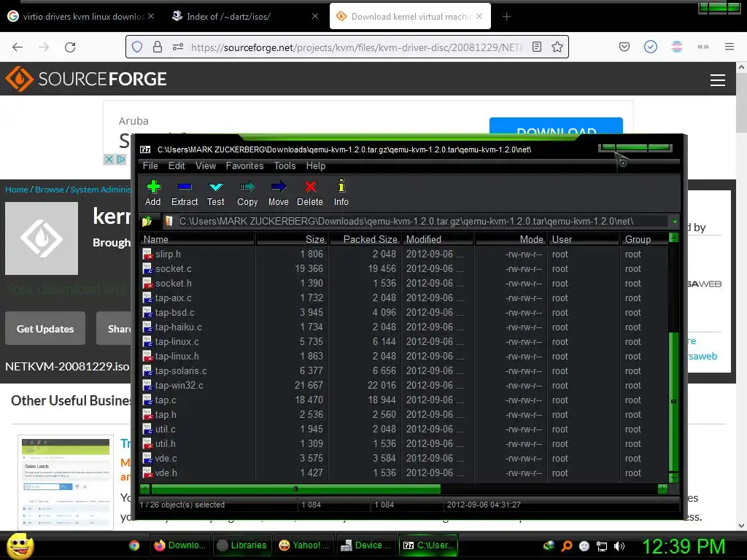The height and width of the screenshot is (560, 747).
Task: Select the vde.h file
Action: 404,472
